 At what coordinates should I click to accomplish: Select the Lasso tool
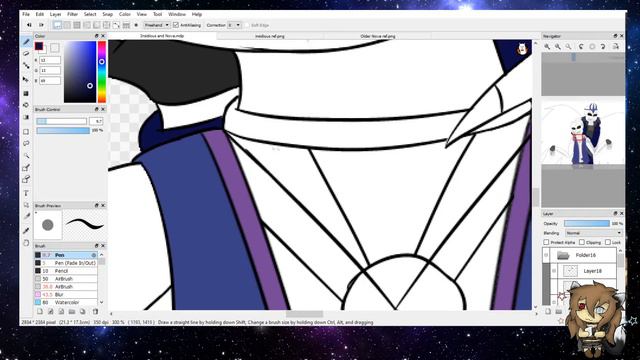point(26,144)
